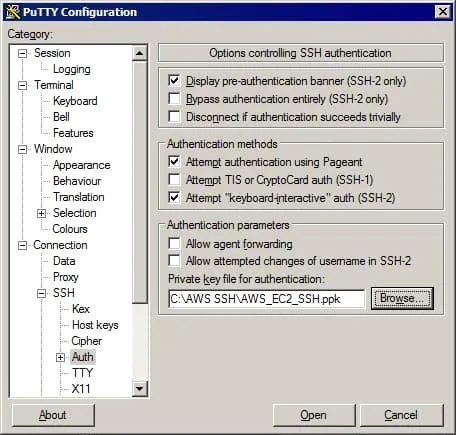The height and width of the screenshot is (435, 456).
Task: Click the scroll down arrow in Category tree
Action: (x=140, y=389)
